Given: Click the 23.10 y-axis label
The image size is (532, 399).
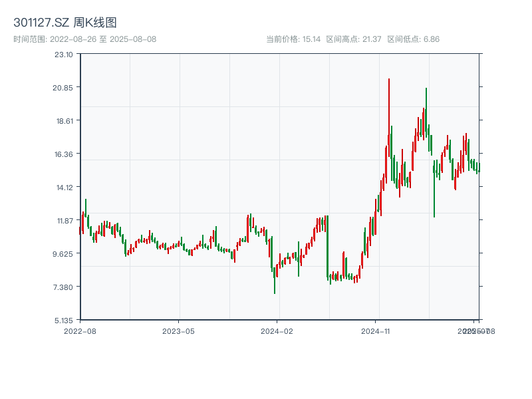Looking at the screenshot, I should click(x=64, y=55).
